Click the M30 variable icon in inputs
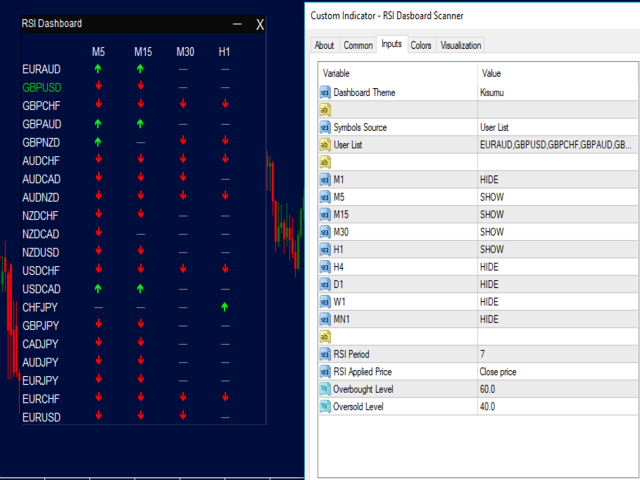 tap(325, 232)
